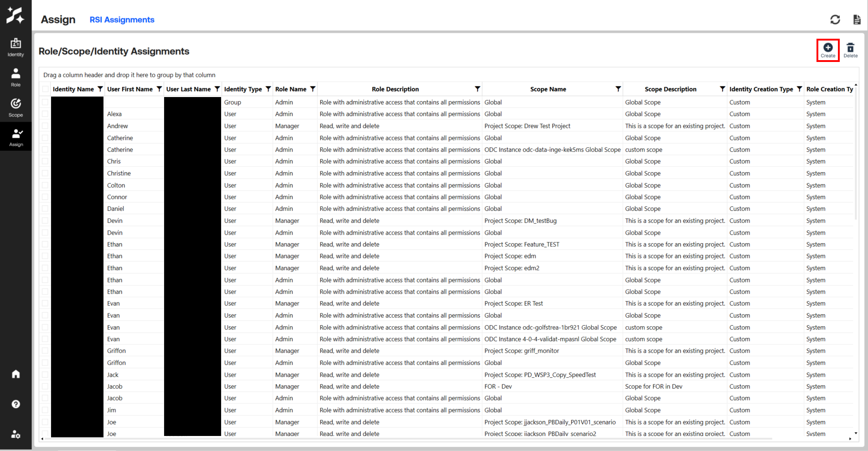Select the "Project Scope: griff_monitor" cell
Image resolution: width=868 pixels, height=451 pixels.
552,351
